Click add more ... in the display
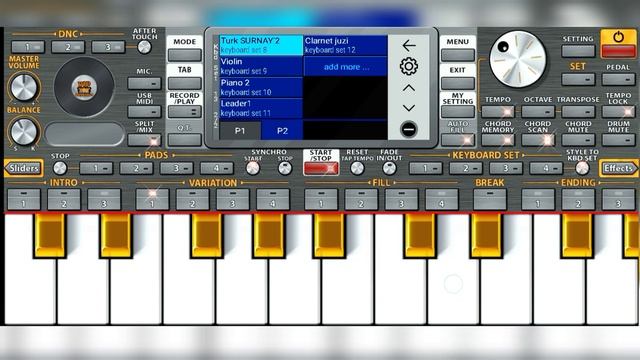 click(x=346, y=67)
